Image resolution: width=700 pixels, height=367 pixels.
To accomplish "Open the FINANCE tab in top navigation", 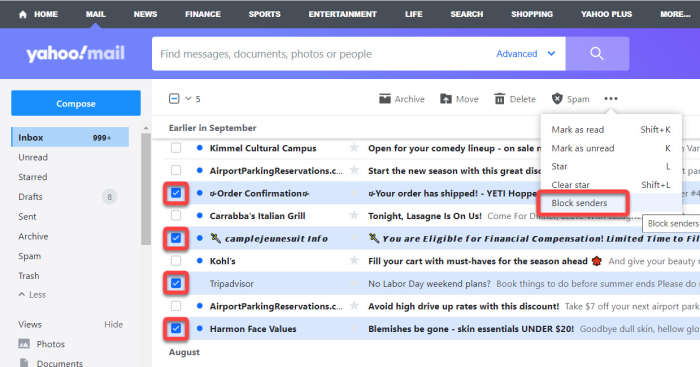I will pos(203,14).
